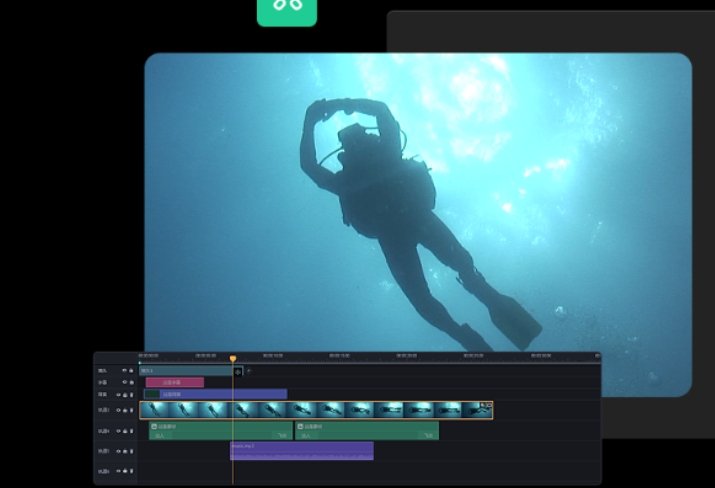
Task: Toggle eye icon on the pink clip track
Action: pos(124,382)
